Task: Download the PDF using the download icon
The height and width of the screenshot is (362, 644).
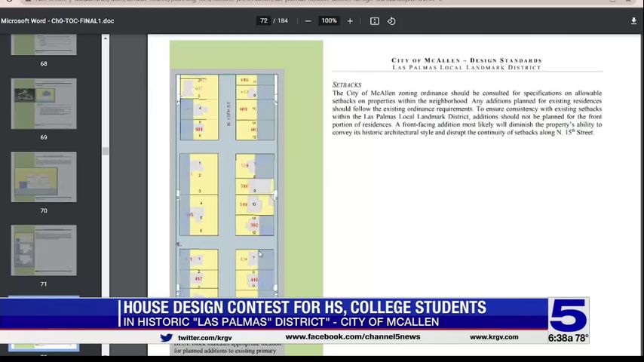Action: tap(633, 21)
